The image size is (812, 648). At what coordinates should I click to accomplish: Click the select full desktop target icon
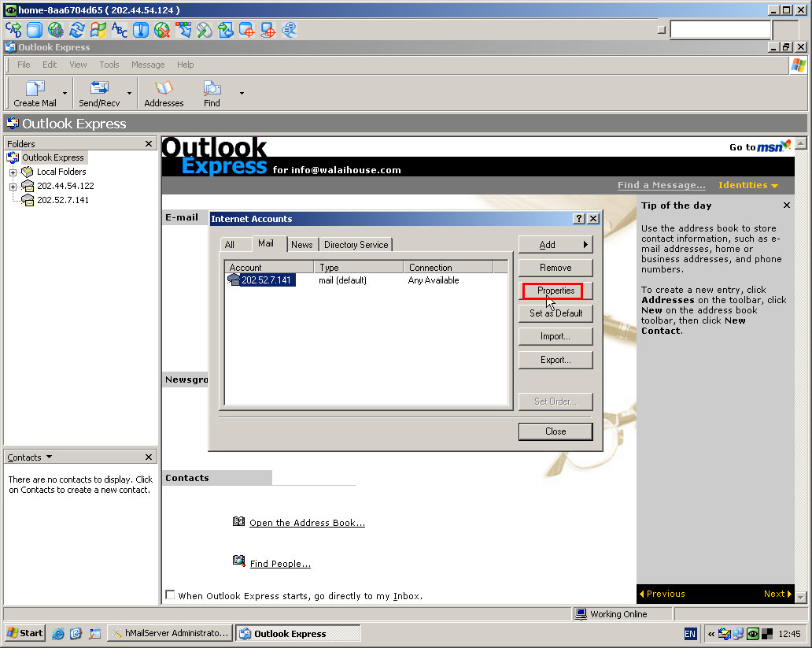coord(268,30)
